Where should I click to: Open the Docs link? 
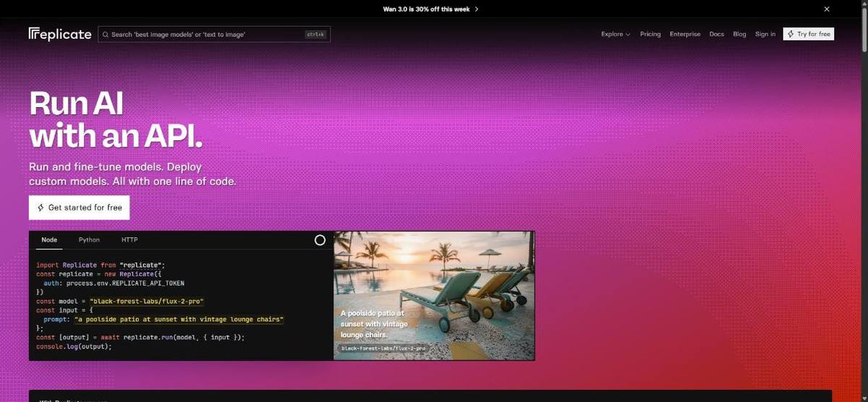716,34
